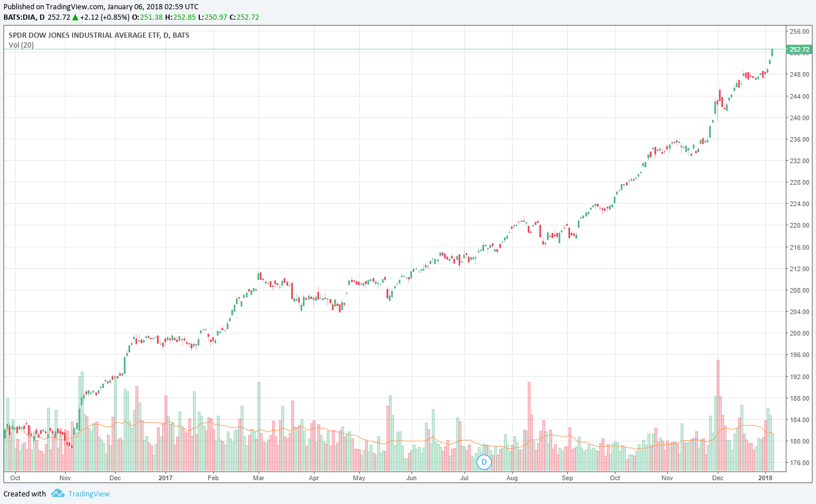Select the 176.00 price axis label

[x=799, y=463]
